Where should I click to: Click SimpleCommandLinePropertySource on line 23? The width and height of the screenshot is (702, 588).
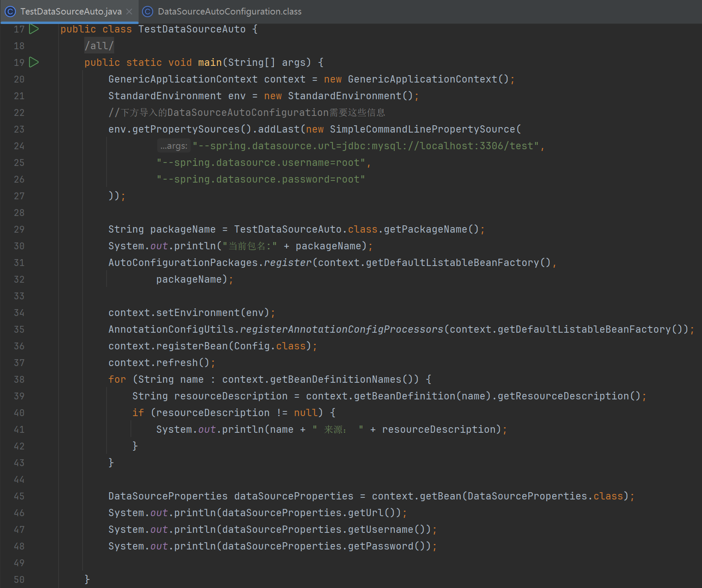click(423, 130)
